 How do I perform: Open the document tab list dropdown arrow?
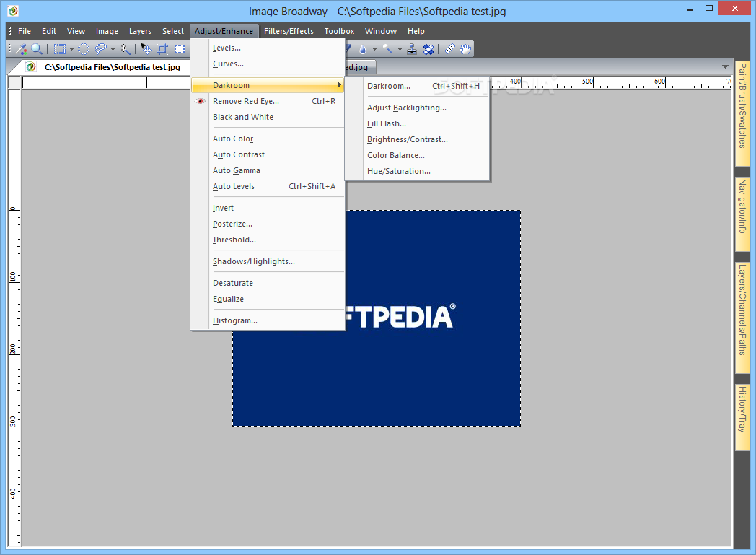(725, 66)
